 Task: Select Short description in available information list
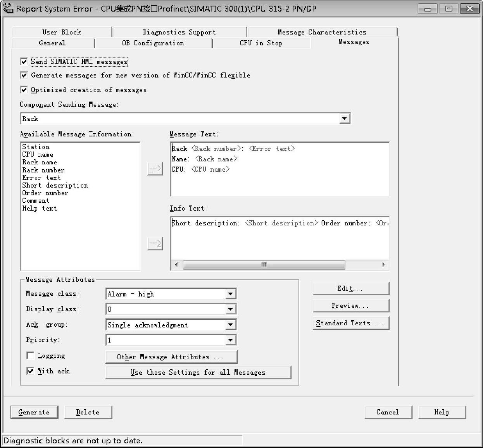pos(55,185)
